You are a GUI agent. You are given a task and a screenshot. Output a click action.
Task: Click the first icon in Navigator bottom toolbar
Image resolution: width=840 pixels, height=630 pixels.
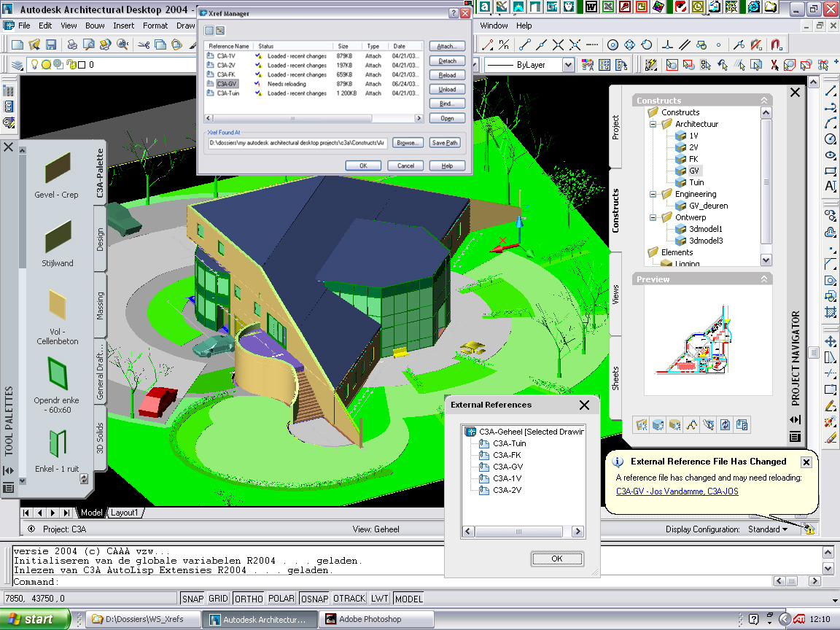(642, 425)
